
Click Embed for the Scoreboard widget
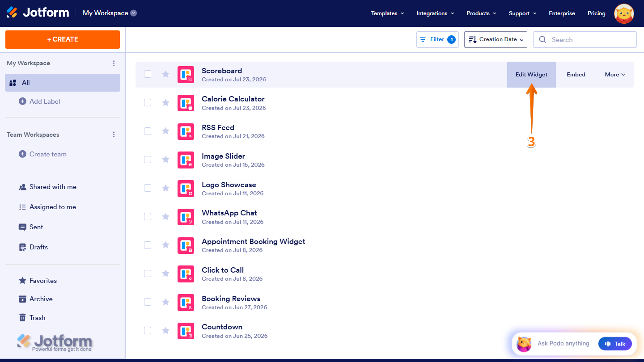coord(576,75)
